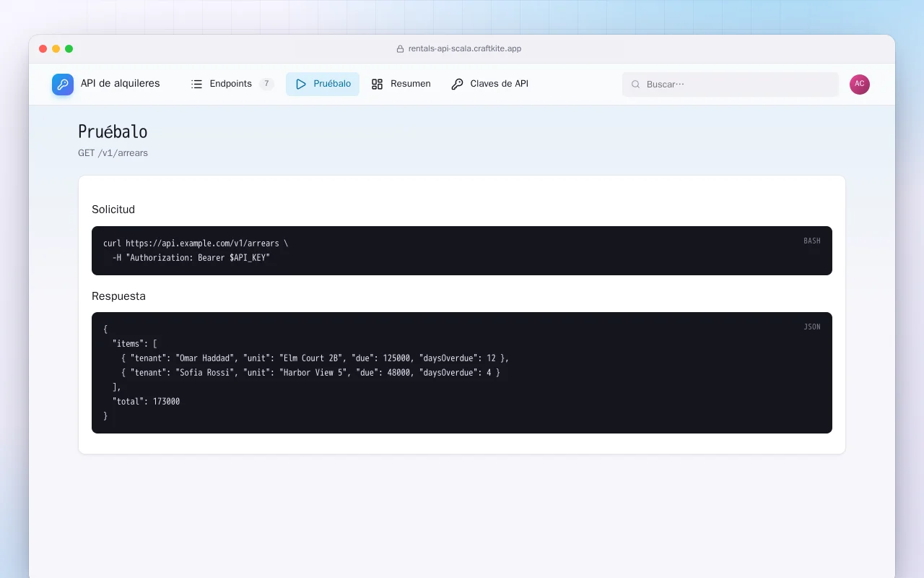This screenshot has width=924, height=578.
Task: Click the Resumen grid icon
Action: (377, 84)
